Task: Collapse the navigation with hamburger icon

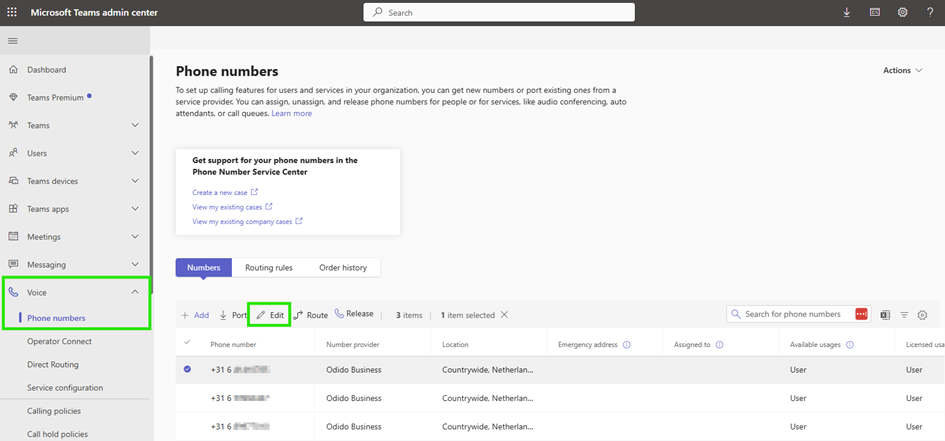Action: coord(13,41)
